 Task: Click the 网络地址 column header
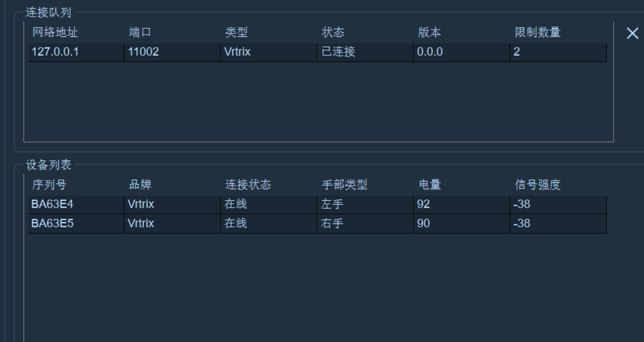click(x=55, y=33)
